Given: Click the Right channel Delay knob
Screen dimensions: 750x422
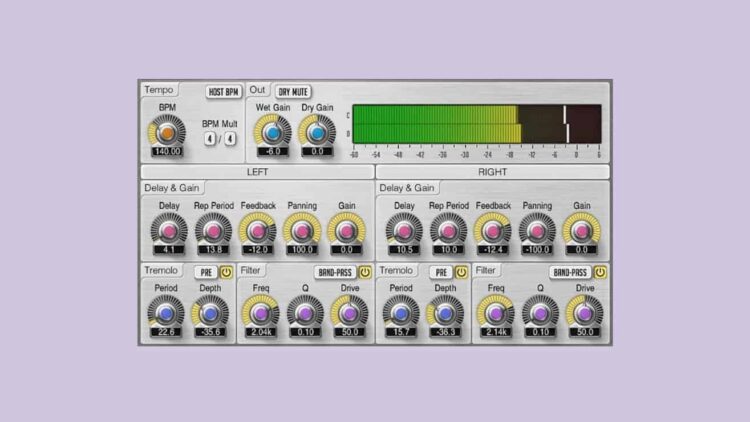Looking at the screenshot, I should click(x=404, y=231).
